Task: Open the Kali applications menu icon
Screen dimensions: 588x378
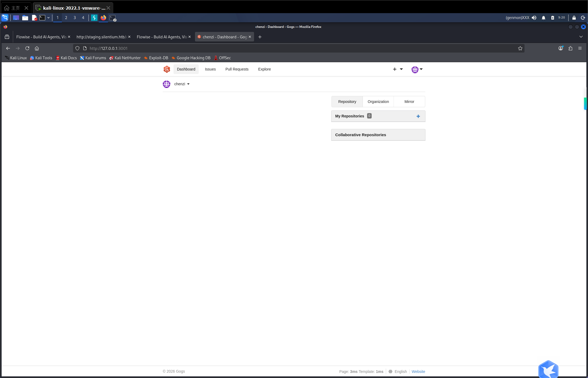Action: coord(5,18)
